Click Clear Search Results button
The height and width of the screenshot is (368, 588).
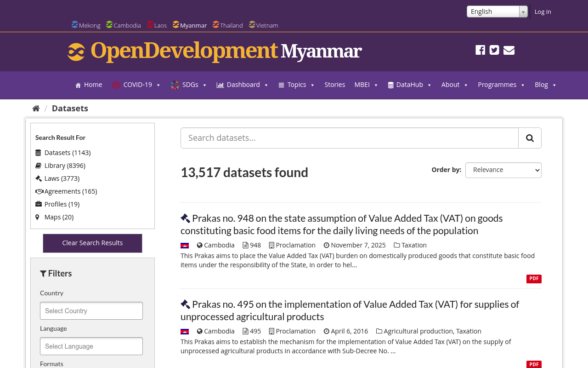pyautogui.click(x=92, y=243)
